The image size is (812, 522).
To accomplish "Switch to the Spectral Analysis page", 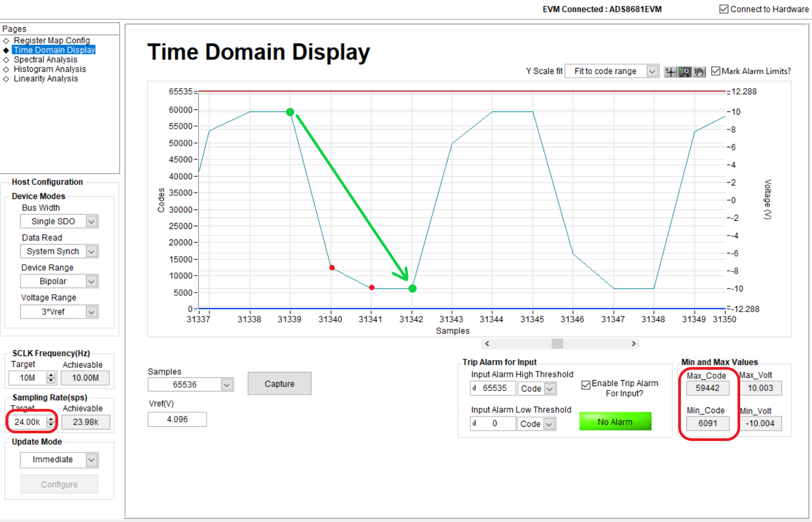I will click(x=46, y=59).
